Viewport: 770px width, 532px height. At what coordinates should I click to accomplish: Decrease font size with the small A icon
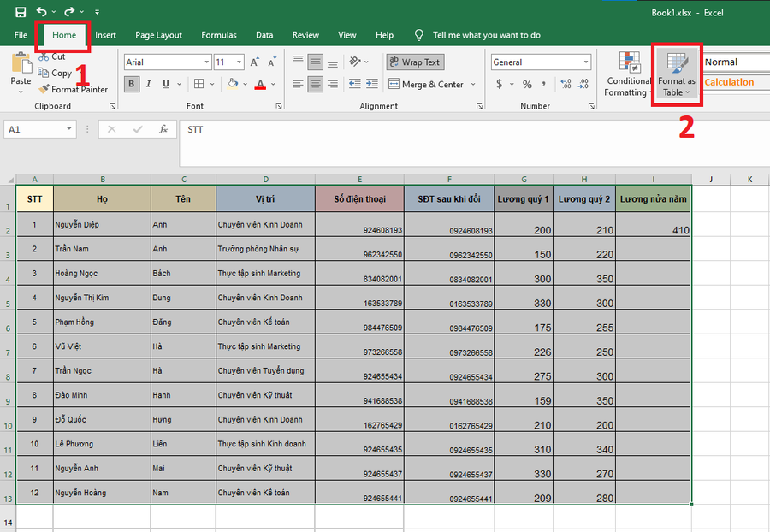point(271,62)
